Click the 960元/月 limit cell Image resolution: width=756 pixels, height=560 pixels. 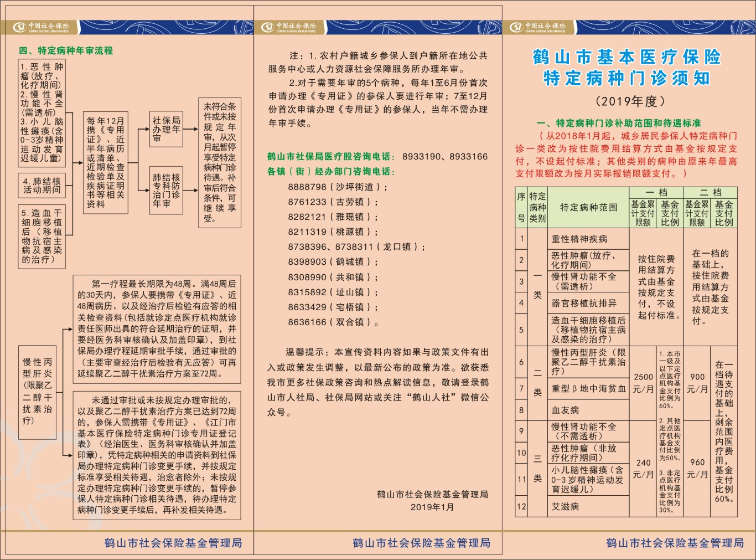tap(697, 469)
